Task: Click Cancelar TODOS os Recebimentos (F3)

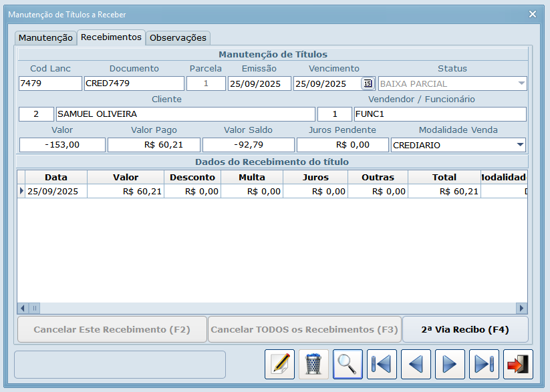Action: (x=304, y=329)
